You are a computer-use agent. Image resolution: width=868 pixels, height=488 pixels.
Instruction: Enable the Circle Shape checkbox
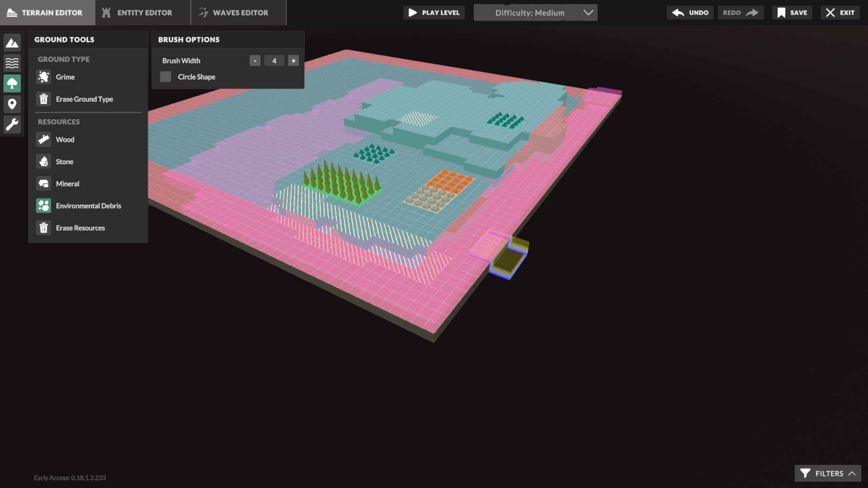click(165, 77)
